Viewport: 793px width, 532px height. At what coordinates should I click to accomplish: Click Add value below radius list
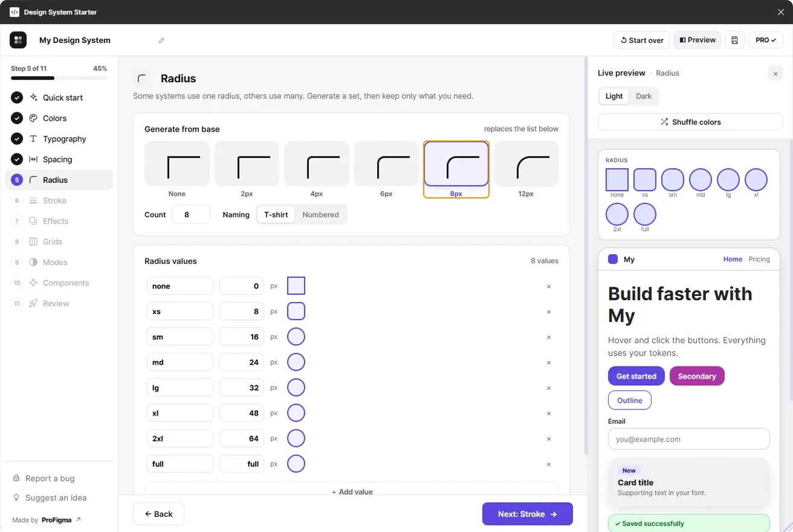tap(352, 492)
